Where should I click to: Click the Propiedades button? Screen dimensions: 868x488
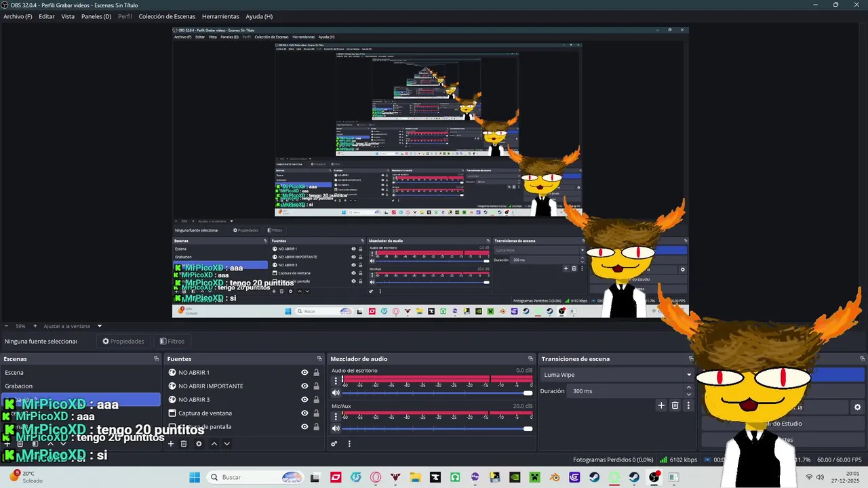coord(123,342)
